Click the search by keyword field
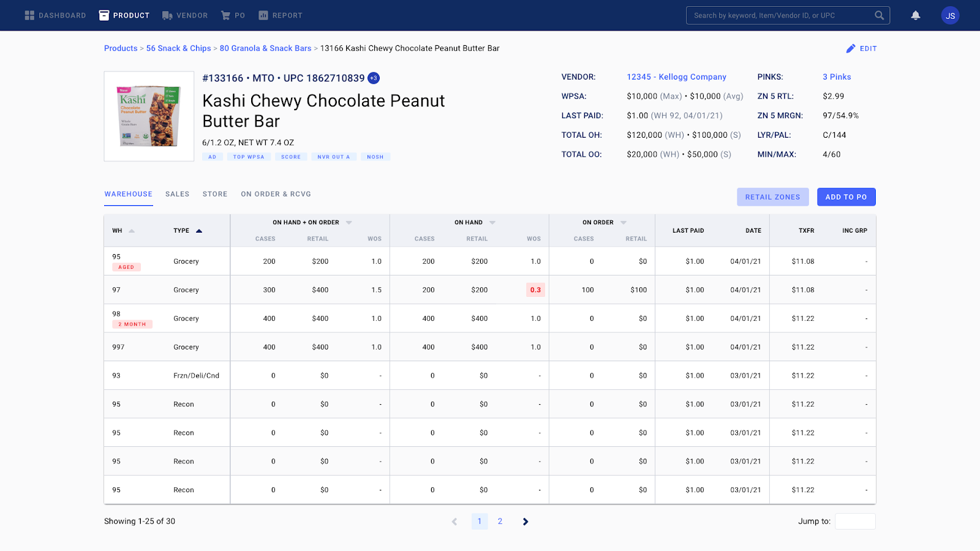980x551 pixels. coord(788,15)
